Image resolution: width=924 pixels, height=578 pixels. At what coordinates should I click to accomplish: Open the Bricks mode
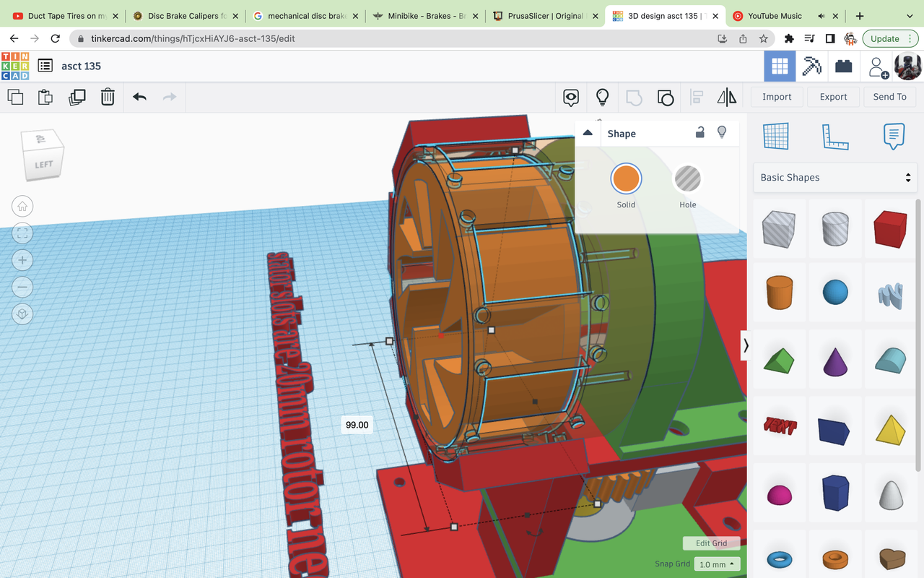point(843,66)
